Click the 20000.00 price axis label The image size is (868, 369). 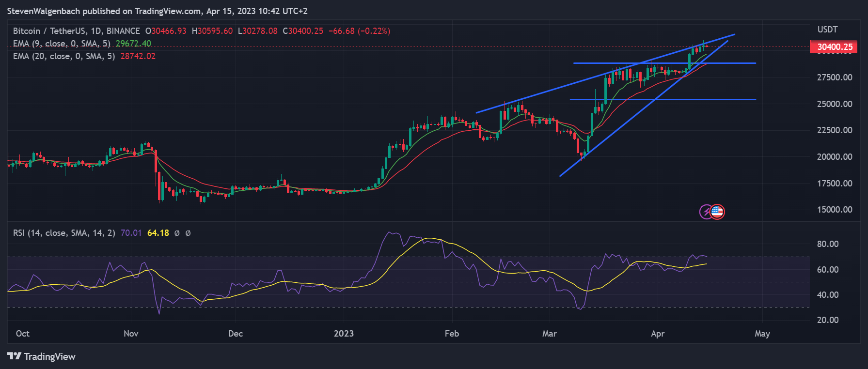tap(835, 157)
